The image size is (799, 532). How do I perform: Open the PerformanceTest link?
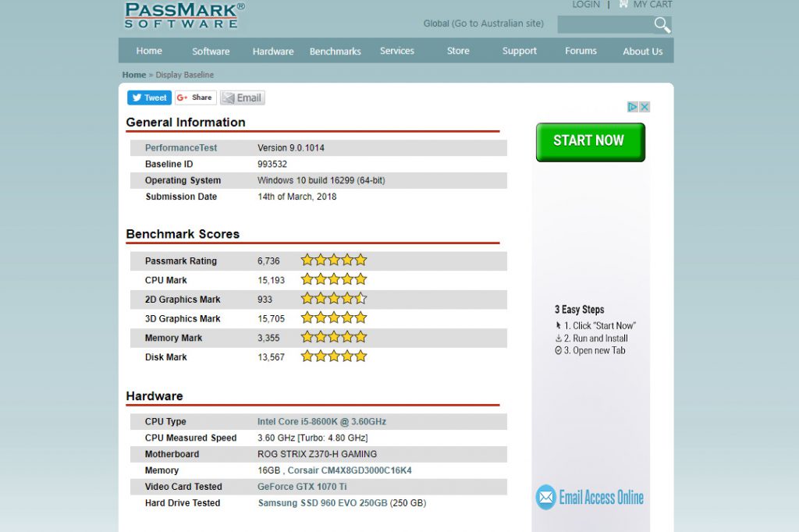[181, 147]
